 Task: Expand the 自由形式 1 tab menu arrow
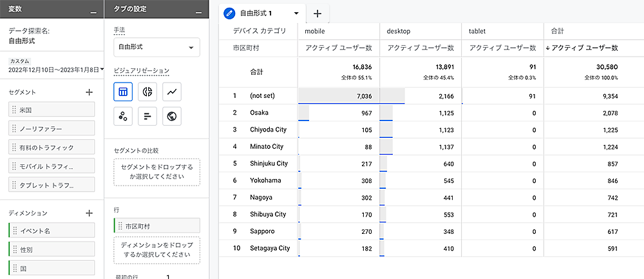pyautogui.click(x=296, y=13)
